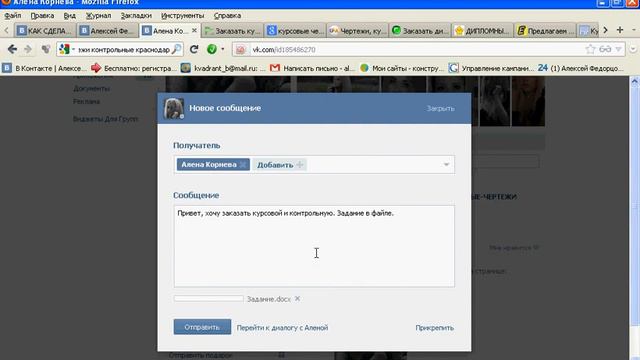Open the Справка menu
The width and height of the screenshot is (640, 360).
[x=227, y=16]
